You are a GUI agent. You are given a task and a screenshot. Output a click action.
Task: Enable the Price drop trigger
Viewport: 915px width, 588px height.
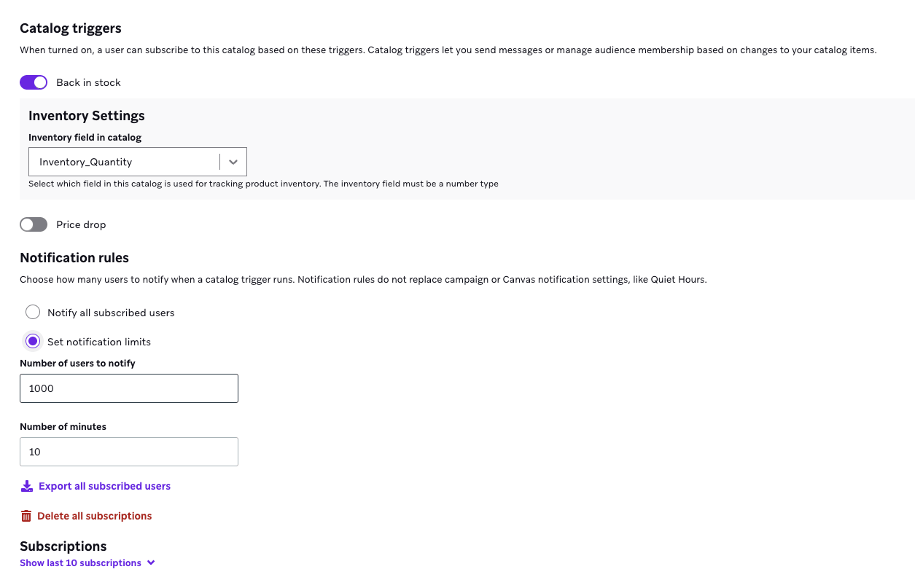point(33,224)
